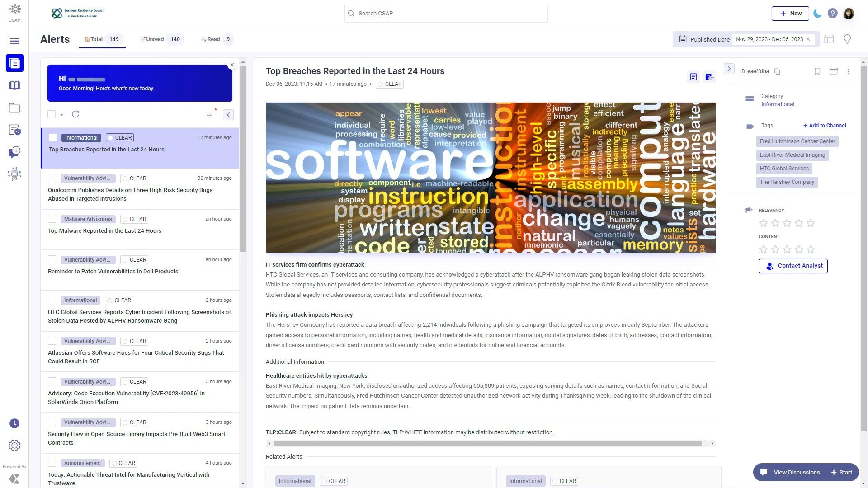Open the three-dot more options menu
868x488 pixels.
coord(848,71)
